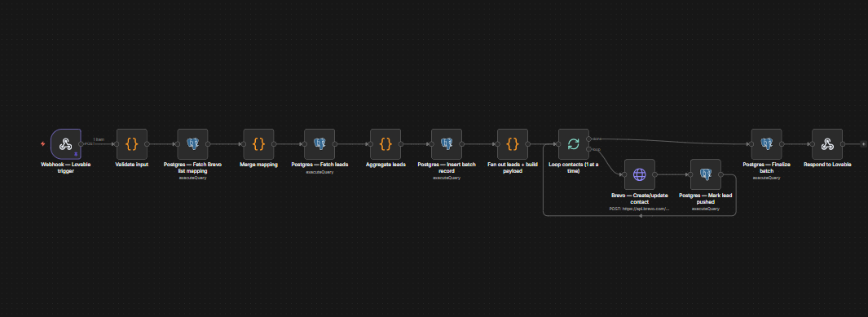Viewport: 868px width, 317px height.
Task: Select Fan out leads + build payload node
Action: coord(513,144)
